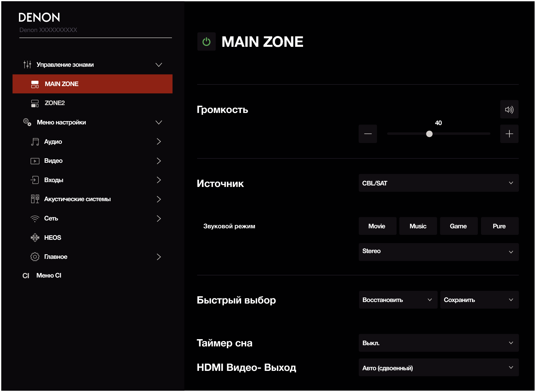Screen dimensions: 536x392
Task: Select ZONE2 in the sidebar
Action: coord(55,103)
